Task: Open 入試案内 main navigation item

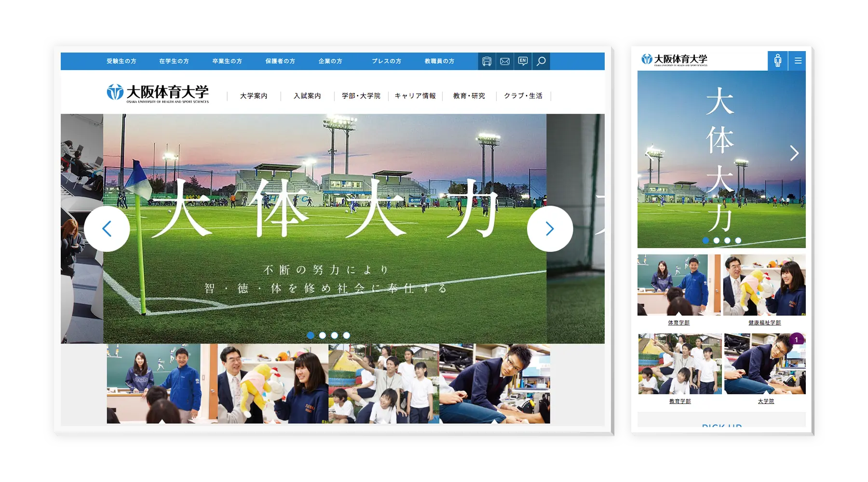Action: 307,96
